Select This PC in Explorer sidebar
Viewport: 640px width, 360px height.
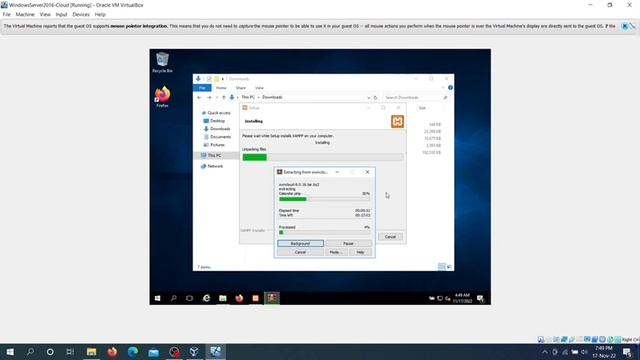[216, 156]
